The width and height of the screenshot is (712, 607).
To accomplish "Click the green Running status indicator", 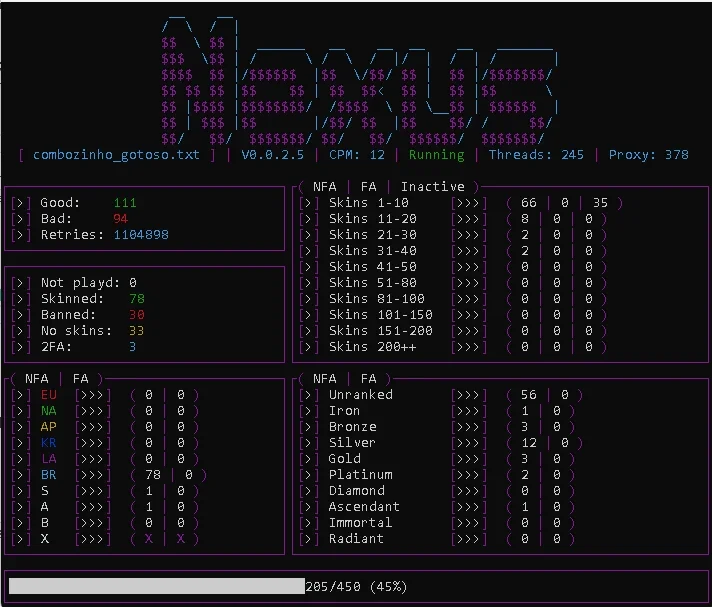I will (436, 155).
